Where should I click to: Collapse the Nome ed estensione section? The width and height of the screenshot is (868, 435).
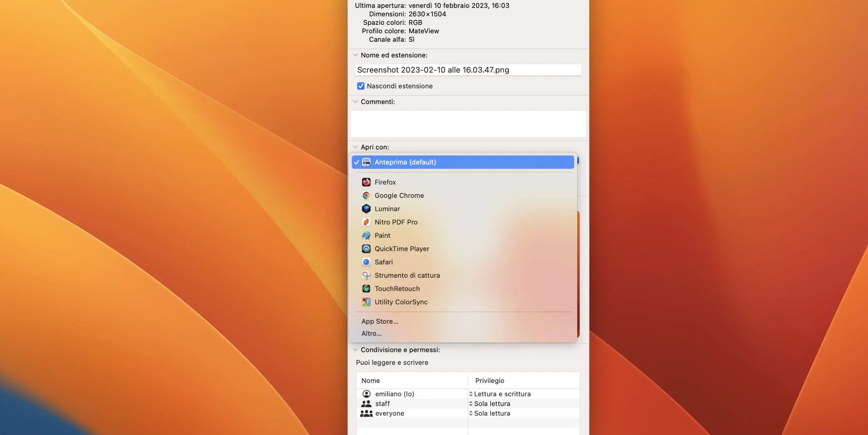click(355, 55)
